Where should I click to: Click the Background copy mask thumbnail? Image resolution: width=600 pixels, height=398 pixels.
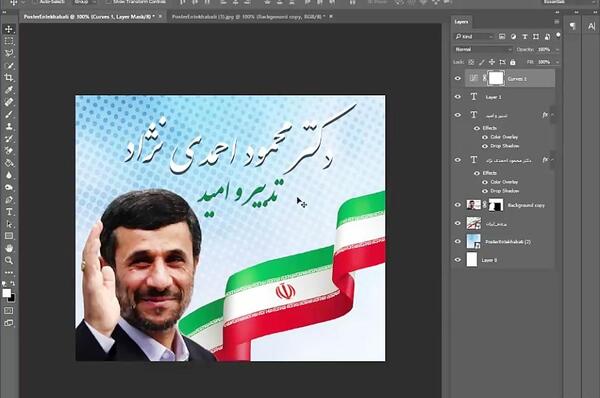click(496, 205)
